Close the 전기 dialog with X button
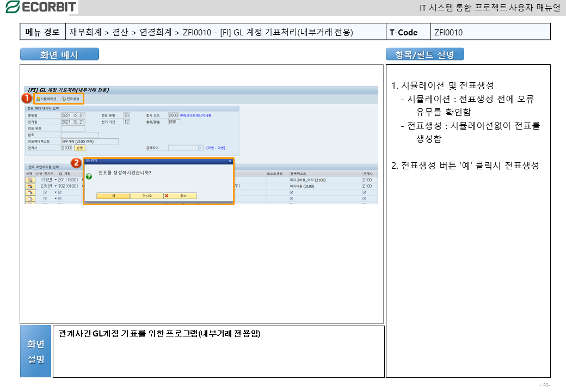Image resolution: width=566 pixels, height=392 pixels. coord(230,161)
